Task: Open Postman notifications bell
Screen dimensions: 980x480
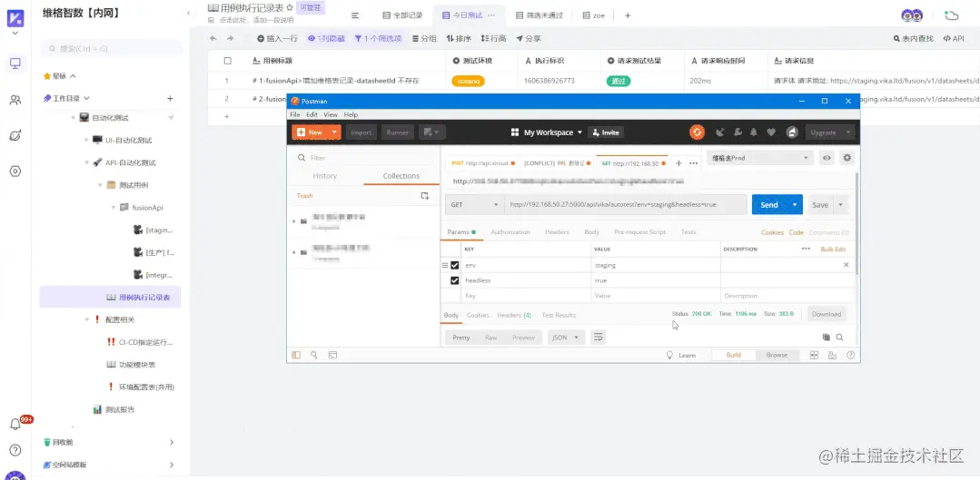Action: click(x=754, y=132)
